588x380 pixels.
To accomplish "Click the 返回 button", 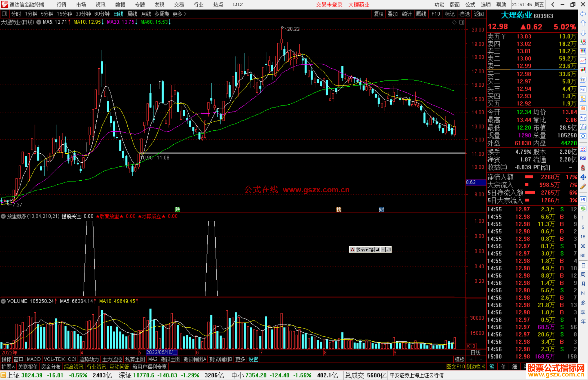I will click(479, 14).
